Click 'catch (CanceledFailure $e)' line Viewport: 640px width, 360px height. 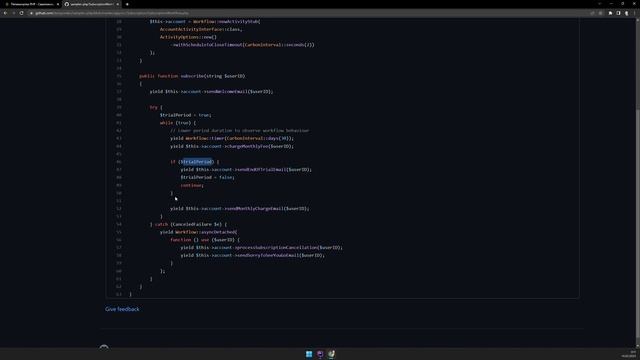(x=188, y=224)
